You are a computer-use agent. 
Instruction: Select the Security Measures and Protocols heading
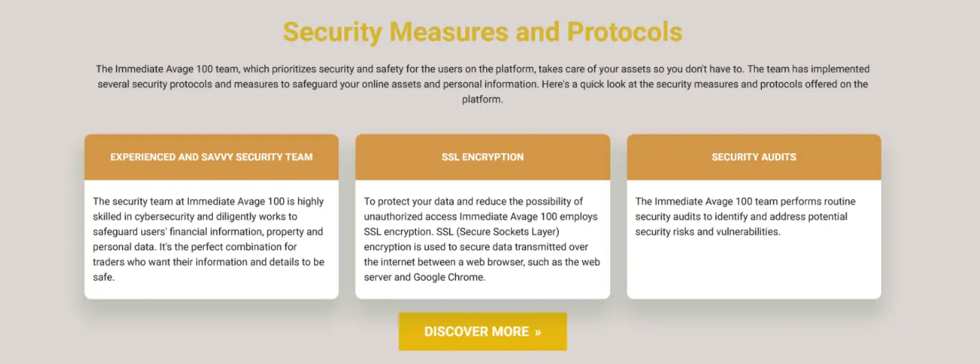coord(482,32)
